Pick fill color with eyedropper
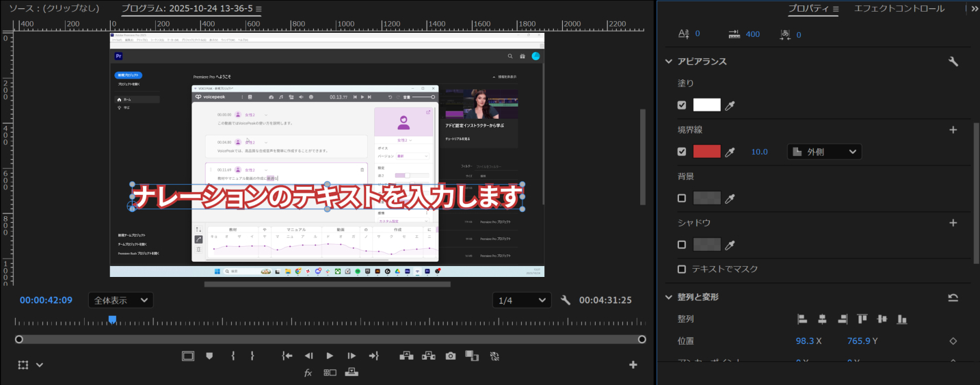The image size is (980, 385). [730, 105]
